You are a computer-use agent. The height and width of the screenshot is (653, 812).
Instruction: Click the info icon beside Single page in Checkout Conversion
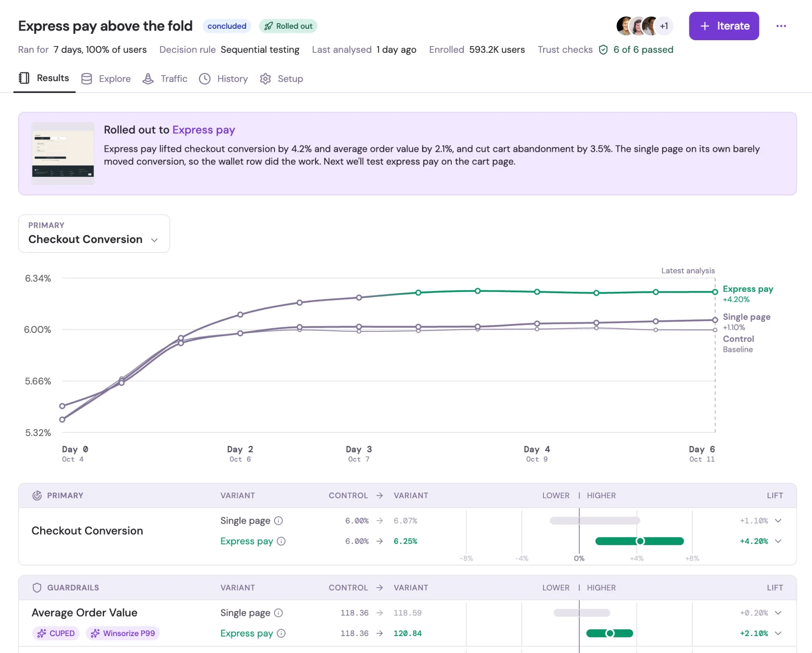point(278,521)
